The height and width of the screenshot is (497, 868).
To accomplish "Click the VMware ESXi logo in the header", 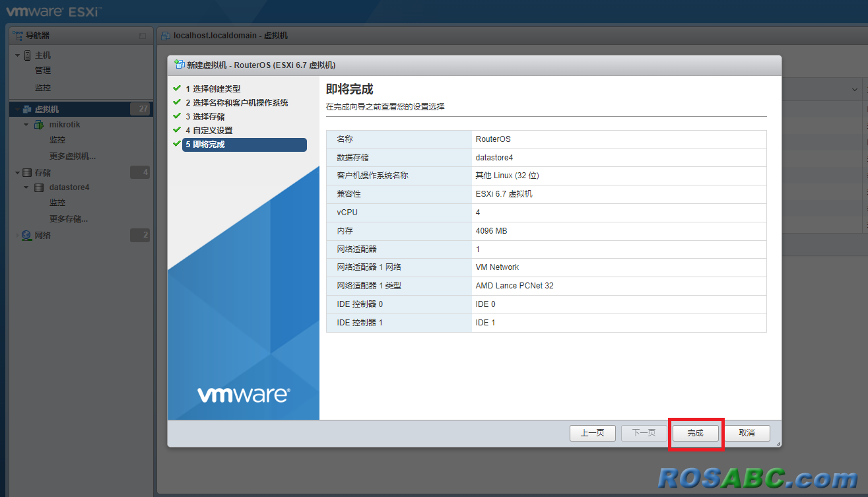I will [54, 11].
